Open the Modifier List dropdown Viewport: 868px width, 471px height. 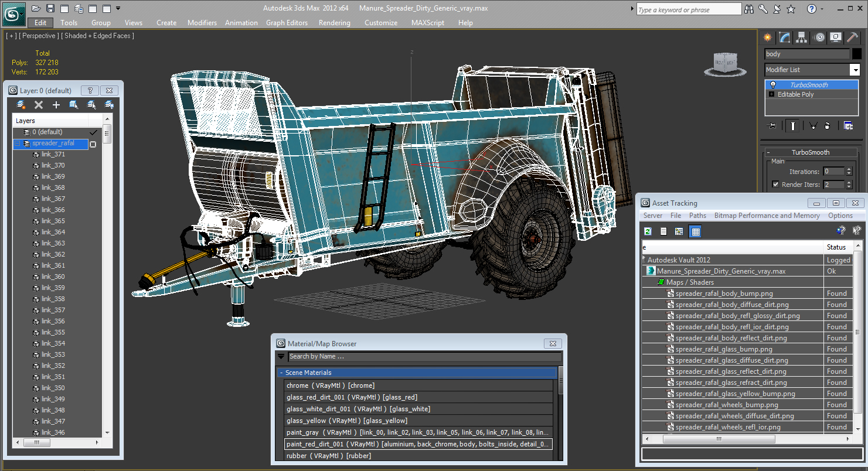(x=855, y=70)
